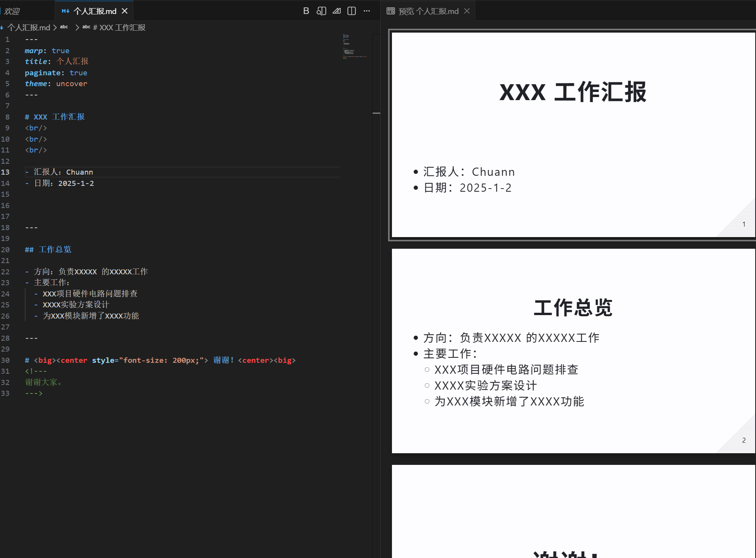
Task: Click '方向: 负责XXXXX 的XXXXX工作' in editor
Action: 91,272
